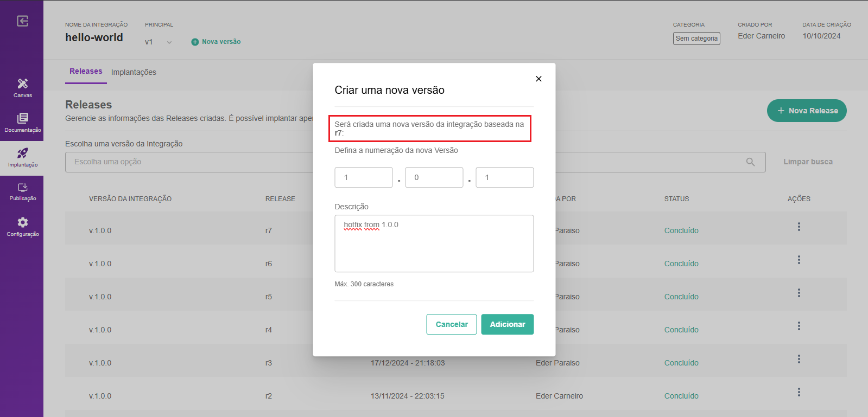Focus the major version number field
The image size is (868, 417).
pos(363,177)
